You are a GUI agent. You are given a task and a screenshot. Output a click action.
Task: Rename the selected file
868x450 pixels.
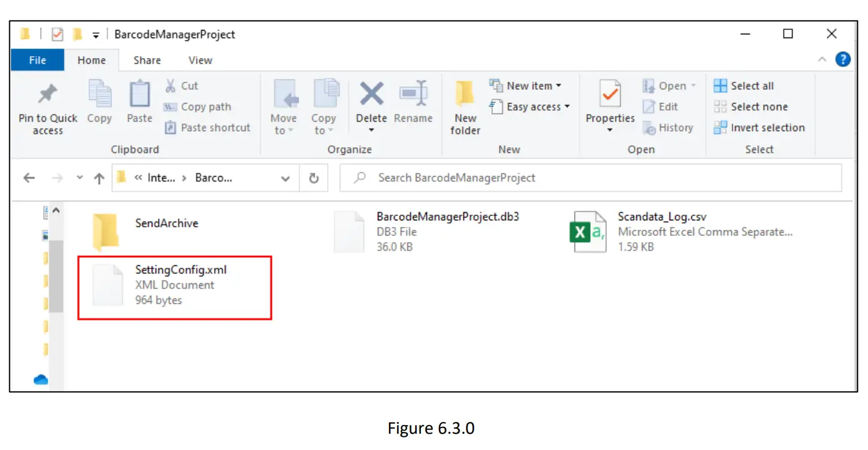tap(413, 106)
